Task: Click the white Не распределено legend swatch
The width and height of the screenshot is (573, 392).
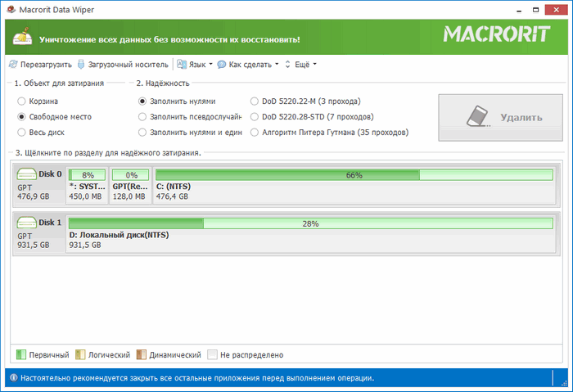Action: [212, 354]
